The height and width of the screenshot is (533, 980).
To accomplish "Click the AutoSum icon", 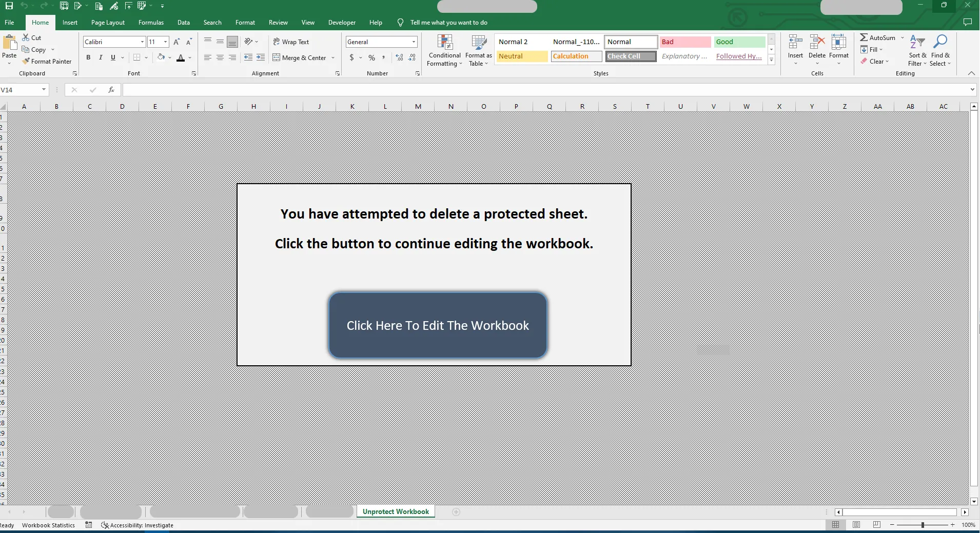I will (865, 37).
